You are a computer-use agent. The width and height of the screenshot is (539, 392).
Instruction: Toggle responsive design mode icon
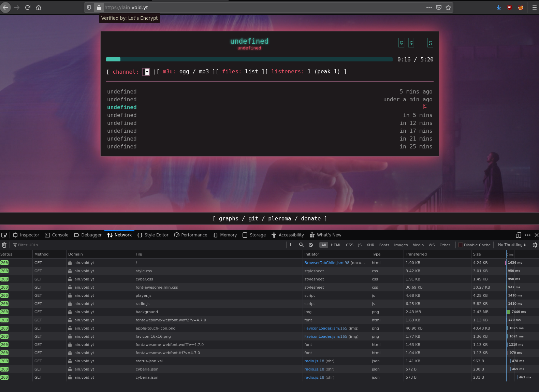tap(519, 235)
